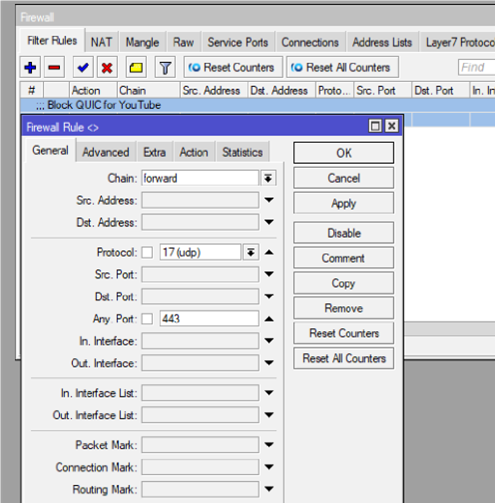The width and height of the screenshot is (495, 503).
Task: Click the Comment button
Action: pos(344,258)
